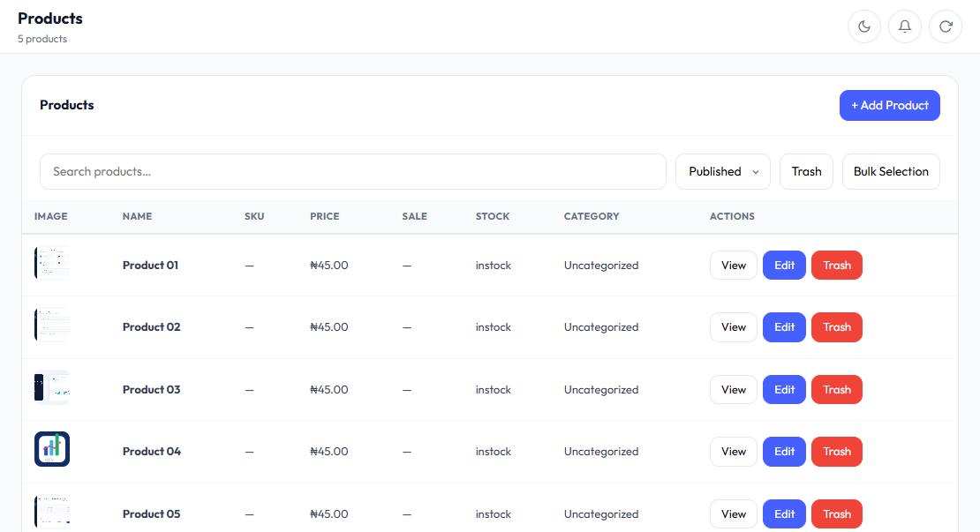980x532 pixels.
Task: Click the + Add Product button
Action: click(889, 106)
